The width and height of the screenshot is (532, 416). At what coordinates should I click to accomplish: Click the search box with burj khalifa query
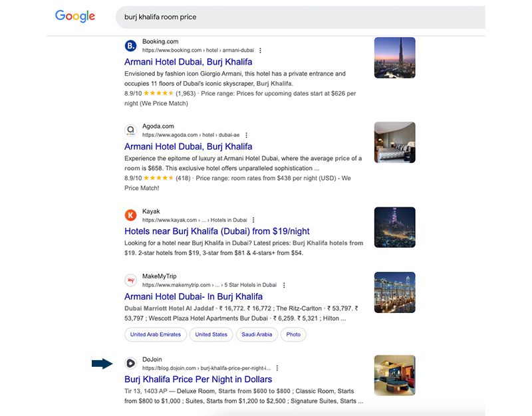(x=301, y=17)
